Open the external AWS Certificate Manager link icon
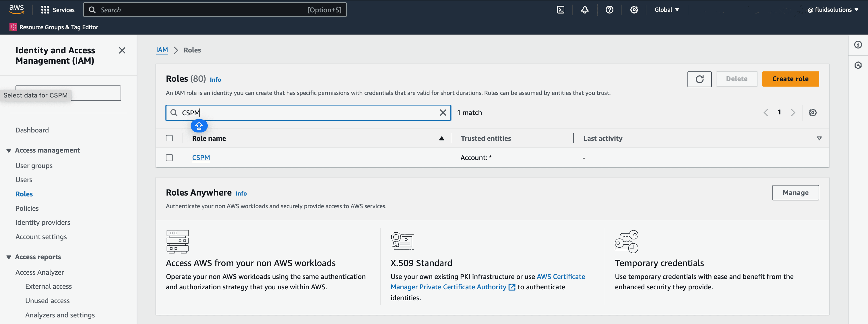This screenshot has width=868, height=324. point(511,287)
